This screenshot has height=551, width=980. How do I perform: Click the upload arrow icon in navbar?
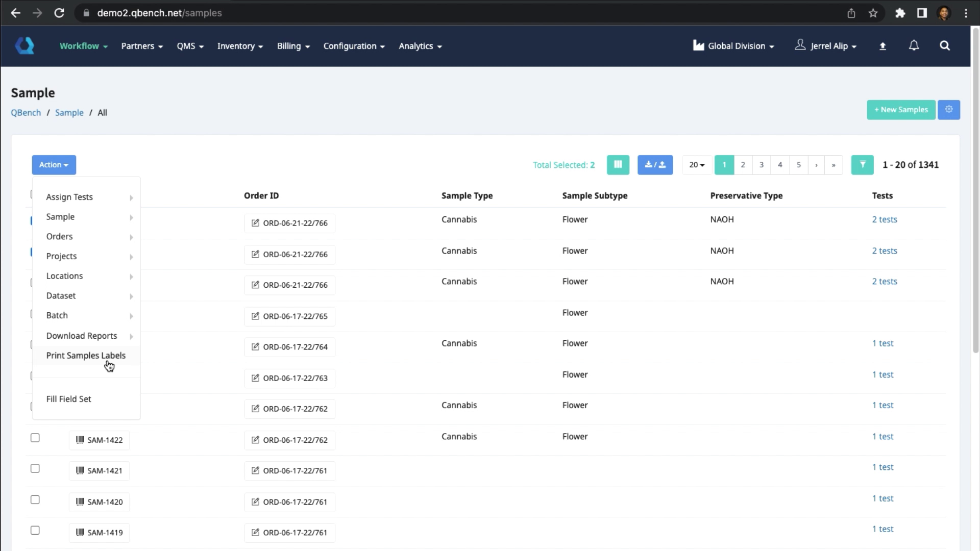tap(883, 46)
